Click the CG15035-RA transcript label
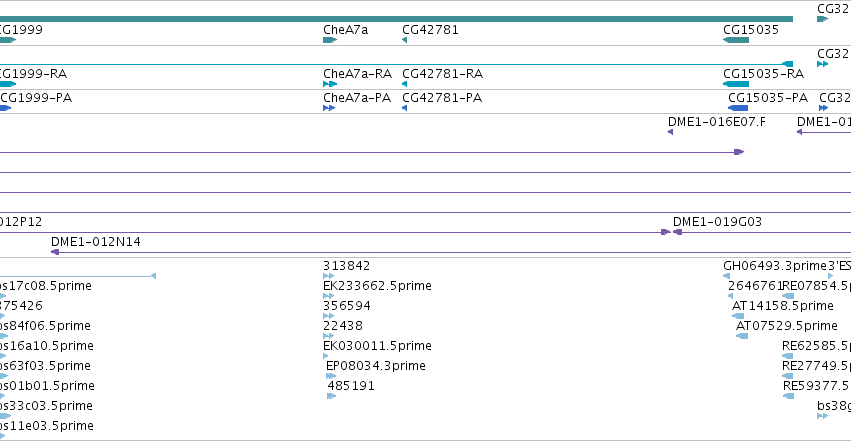This screenshot has height=441, width=851. 763,74
